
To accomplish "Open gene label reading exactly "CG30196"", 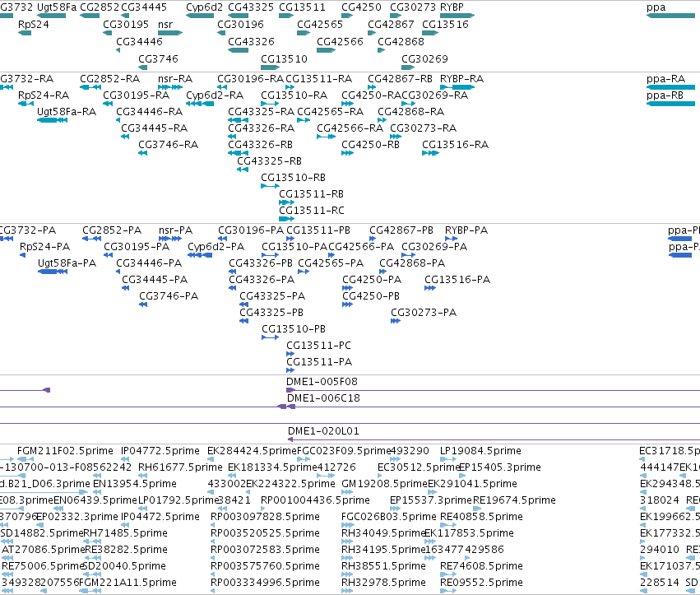I will pos(241,25).
